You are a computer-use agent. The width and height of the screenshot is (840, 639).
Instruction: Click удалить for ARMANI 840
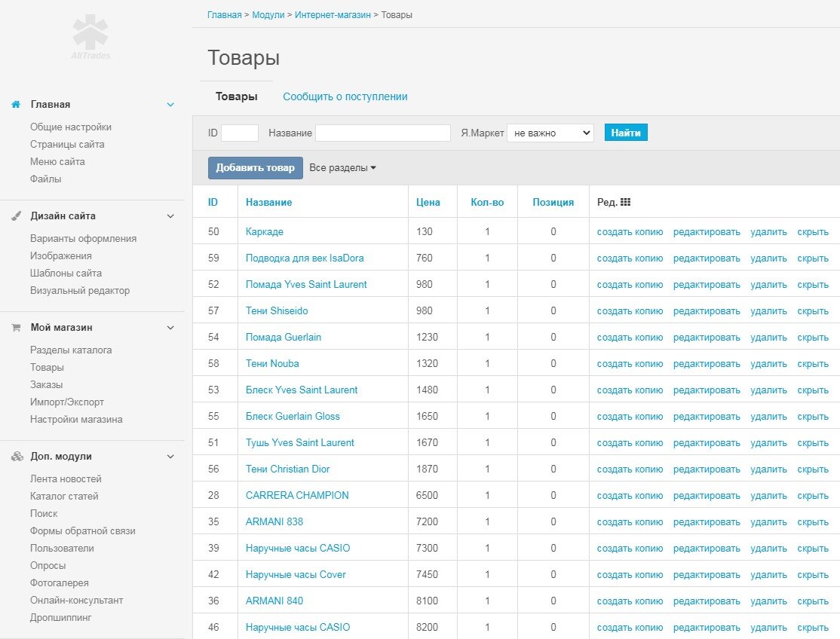click(769, 601)
